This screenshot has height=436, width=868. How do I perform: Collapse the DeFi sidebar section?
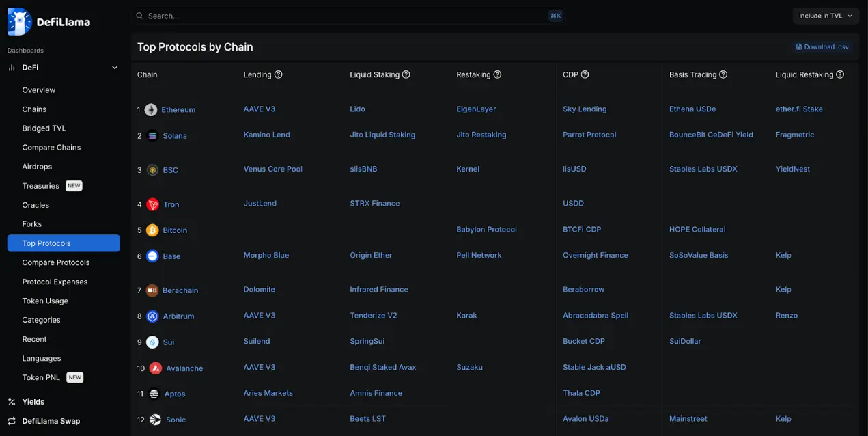click(115, 68)
